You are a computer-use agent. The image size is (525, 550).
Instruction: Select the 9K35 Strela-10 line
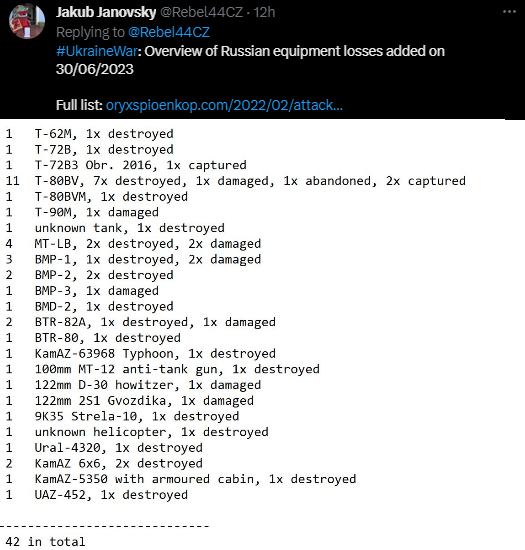[122, 416]
